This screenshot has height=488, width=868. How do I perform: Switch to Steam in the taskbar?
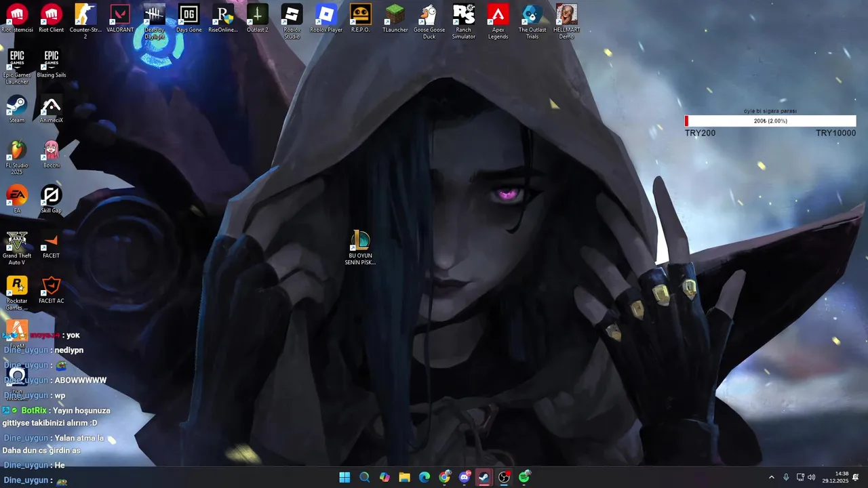click(x=484, y=477)
